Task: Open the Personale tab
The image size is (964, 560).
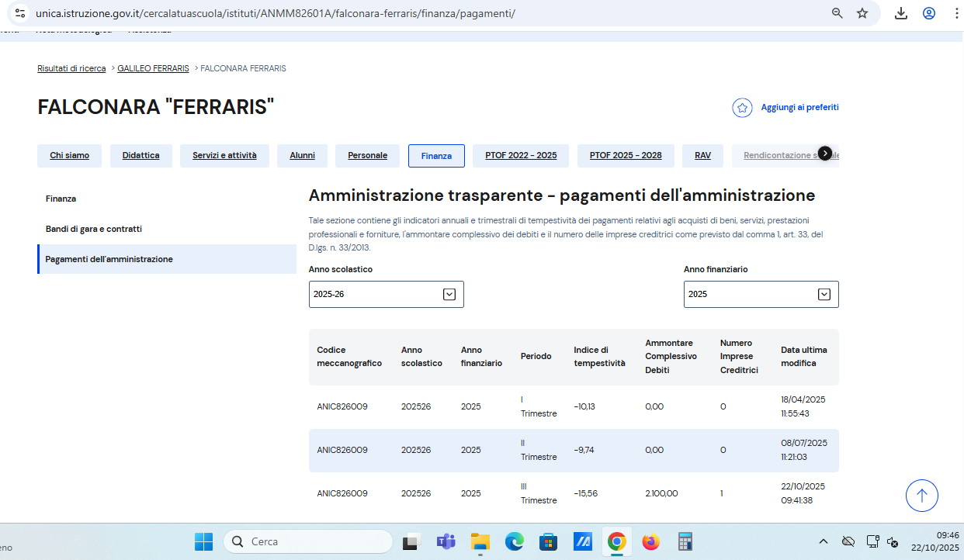Action: pos(367,156)
